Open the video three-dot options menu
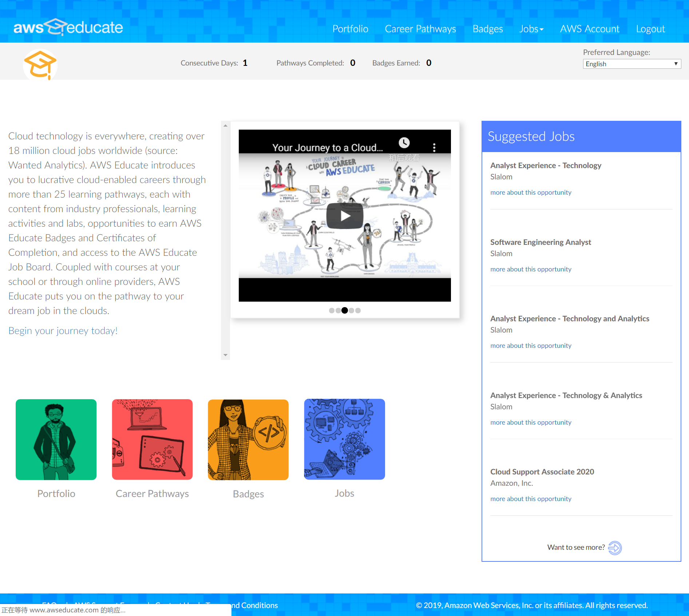 434,147
